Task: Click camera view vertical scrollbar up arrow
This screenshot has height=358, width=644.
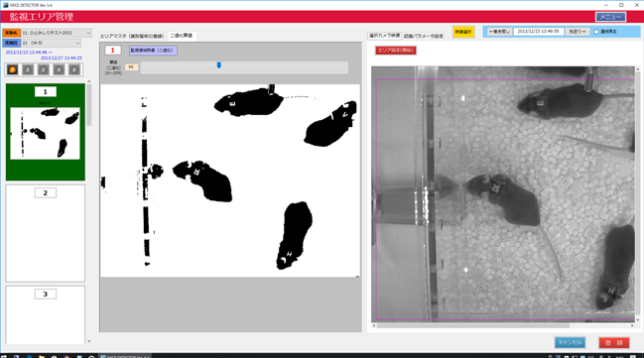Action: click(638, 69)
